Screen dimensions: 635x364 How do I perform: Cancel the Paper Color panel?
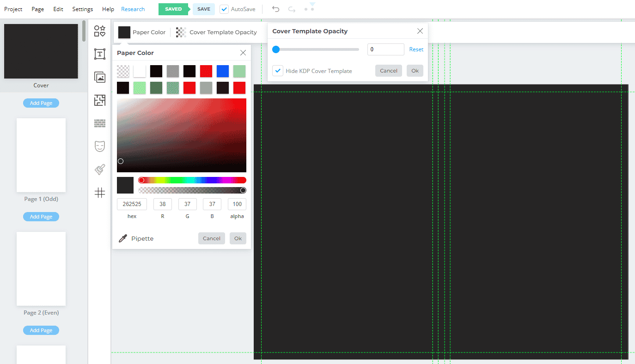[212, 238]
